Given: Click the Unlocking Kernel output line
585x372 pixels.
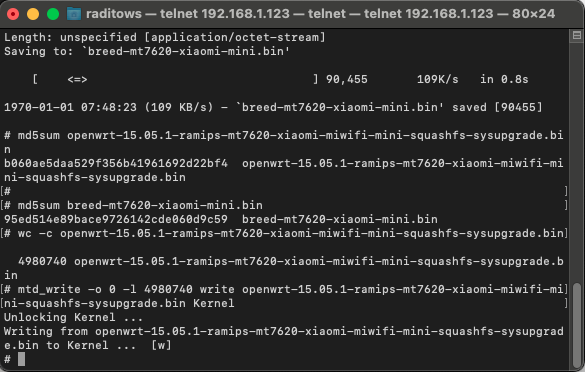Looking at the screenshot, I should tap(73, 318).
